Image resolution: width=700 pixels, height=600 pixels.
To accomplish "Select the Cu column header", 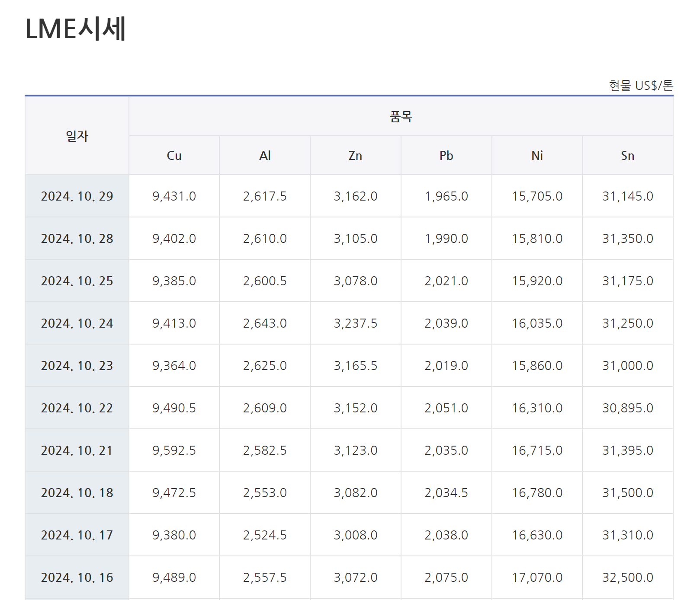I will tap(174, 156).
